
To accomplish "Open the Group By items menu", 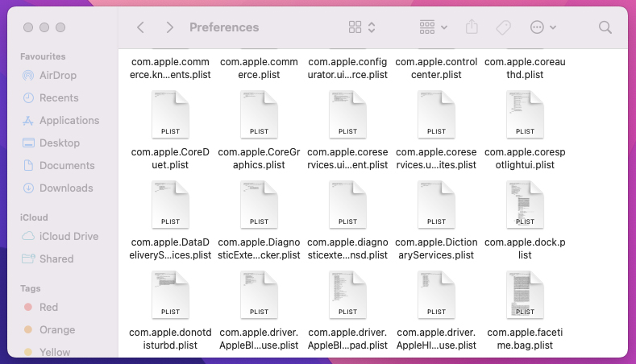I will pyautogui.click(x=433, y=27).
